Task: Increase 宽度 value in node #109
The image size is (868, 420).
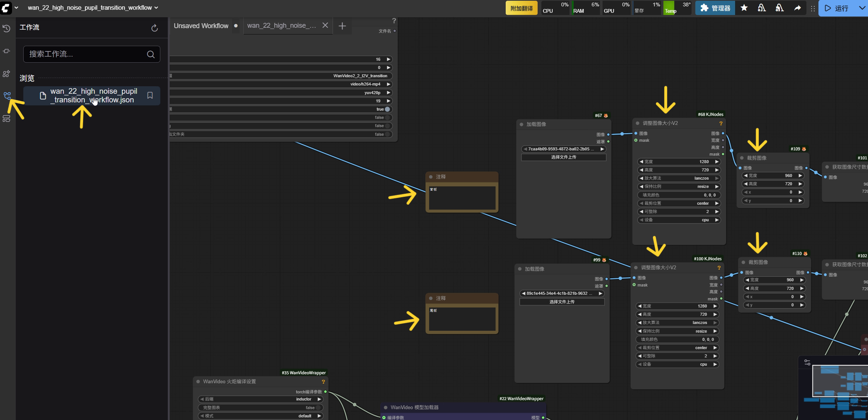Action: coord(800,175)
